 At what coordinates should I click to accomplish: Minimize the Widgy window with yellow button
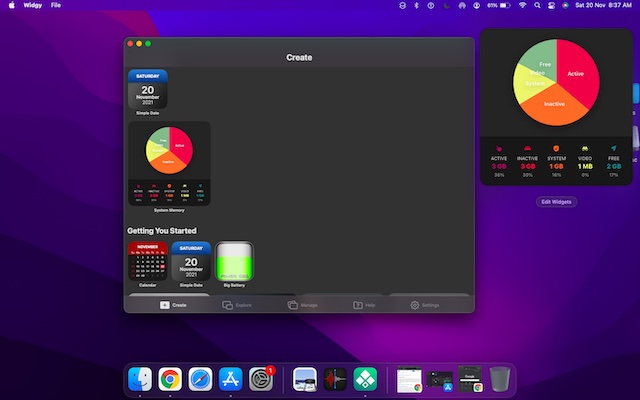[139, 44]
